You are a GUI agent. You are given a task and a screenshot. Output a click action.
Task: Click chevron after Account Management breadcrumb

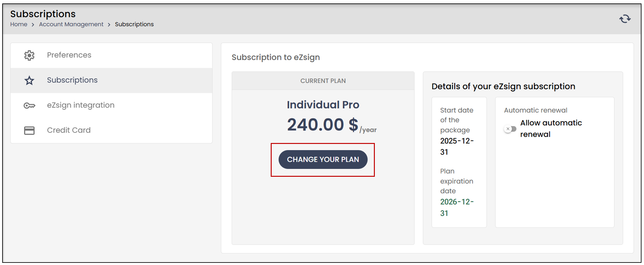[109, 25]
